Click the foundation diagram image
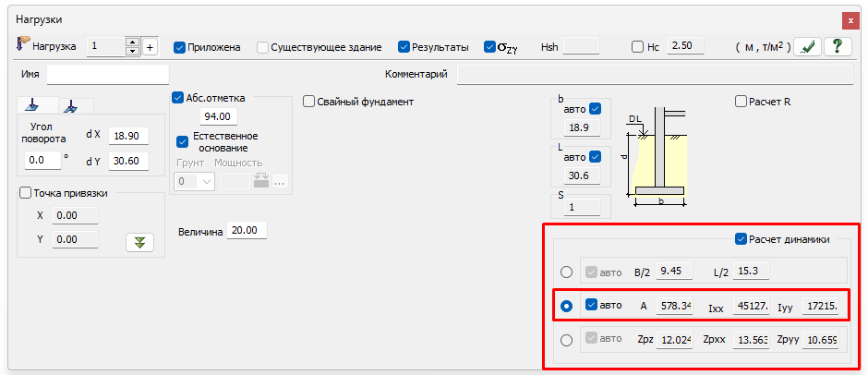868x375 pixels. 656,153
